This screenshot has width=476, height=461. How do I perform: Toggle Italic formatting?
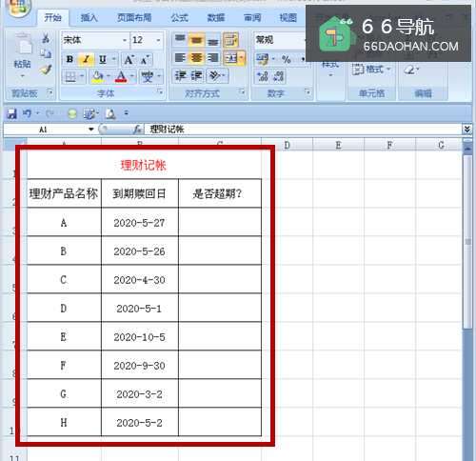86,59
